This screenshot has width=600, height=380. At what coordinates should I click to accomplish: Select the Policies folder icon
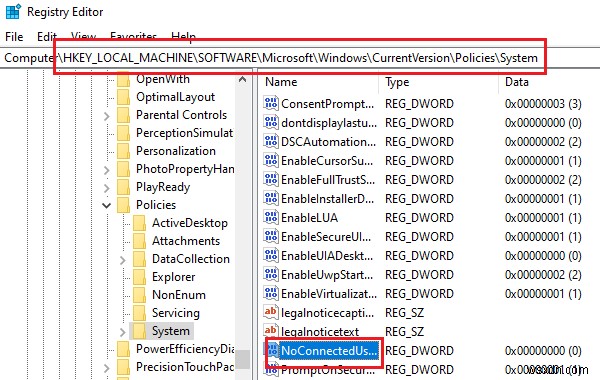coord(123,205)
